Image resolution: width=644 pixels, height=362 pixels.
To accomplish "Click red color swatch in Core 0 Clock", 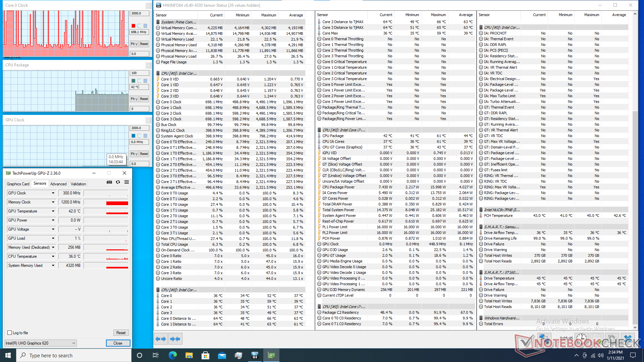I will click(x=133, y=26).
